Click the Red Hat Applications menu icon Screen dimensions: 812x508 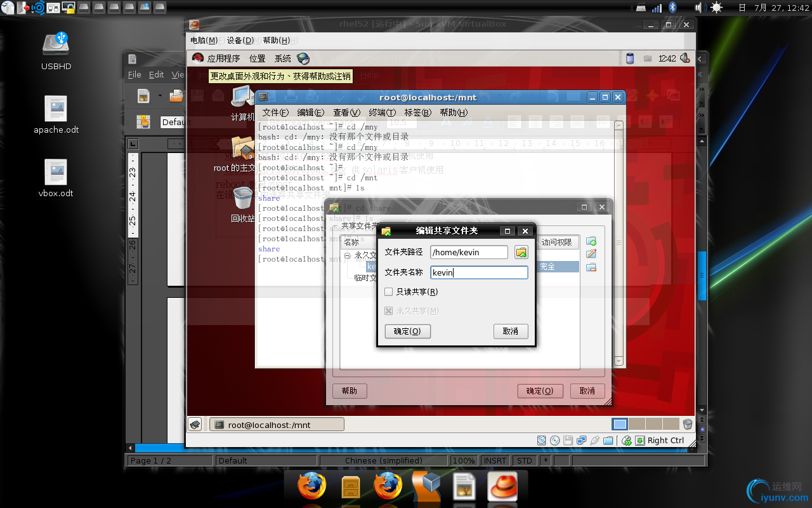click(198, 58)
